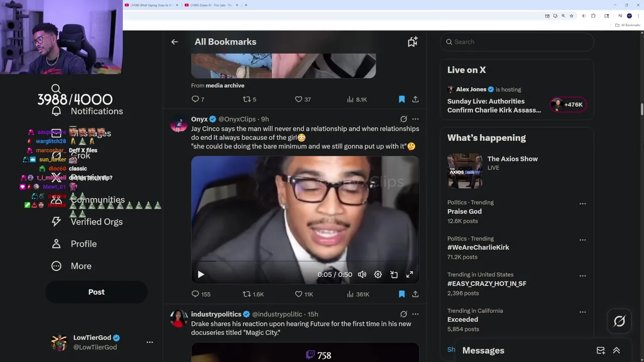Open the +476K listeners pill
The width and height of the screenshot is (644, 362).
pos(568,105)
